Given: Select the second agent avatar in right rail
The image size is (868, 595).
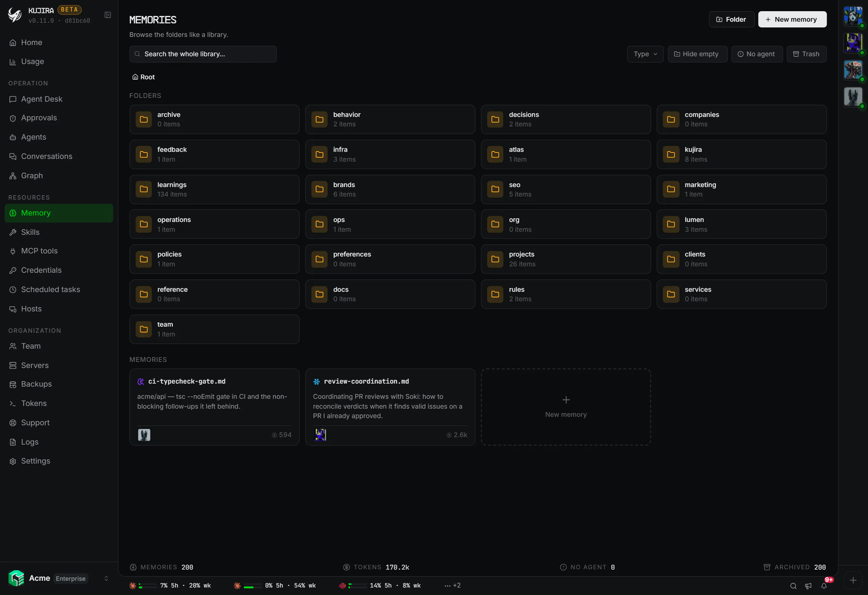Looking at the screenshot, I should [x=853, y=43].
